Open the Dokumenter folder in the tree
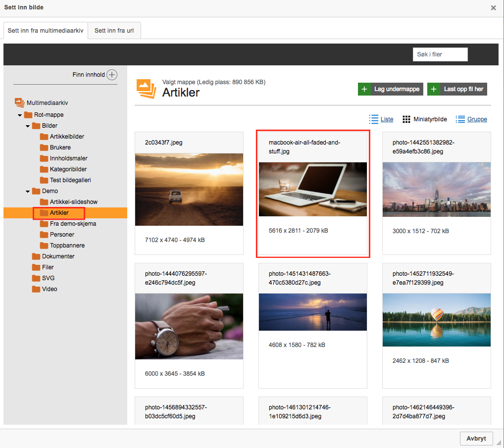This screenshot has width=504, height=448. (58, 256)
